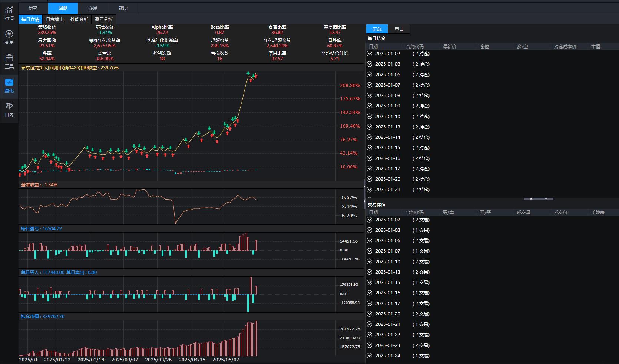Switch to the 研究 top tab

pyautogui.click(x=33, y=8)
